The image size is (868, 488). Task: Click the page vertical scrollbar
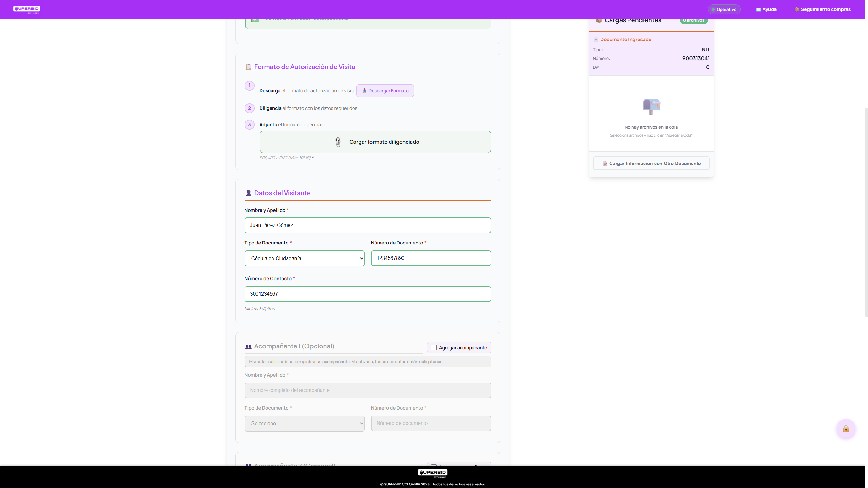click(x=866, y=212)
